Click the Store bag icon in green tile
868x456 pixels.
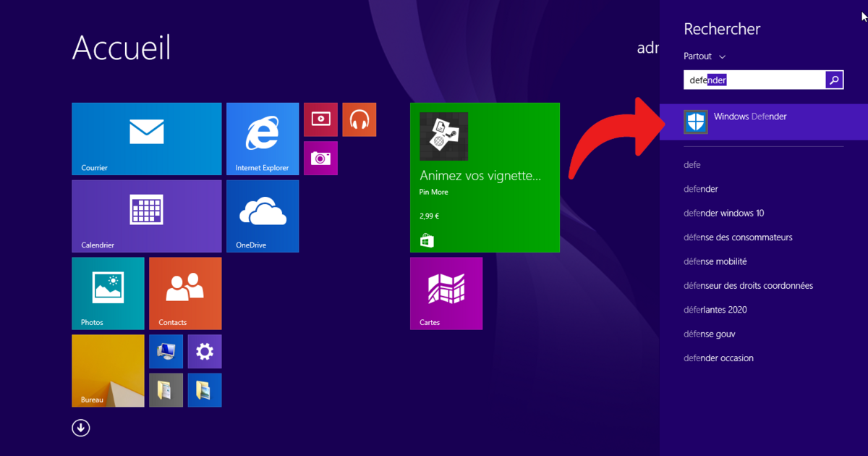pos(427,240)
